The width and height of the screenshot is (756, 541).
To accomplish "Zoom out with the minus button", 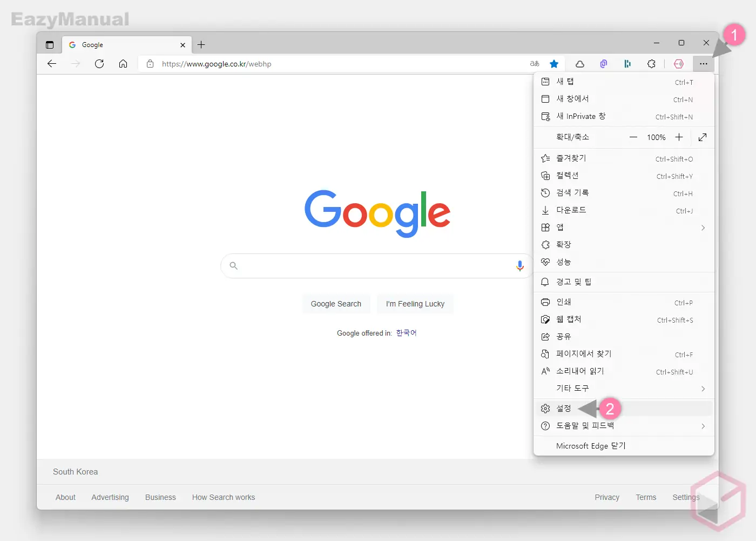I will (633, 137).
